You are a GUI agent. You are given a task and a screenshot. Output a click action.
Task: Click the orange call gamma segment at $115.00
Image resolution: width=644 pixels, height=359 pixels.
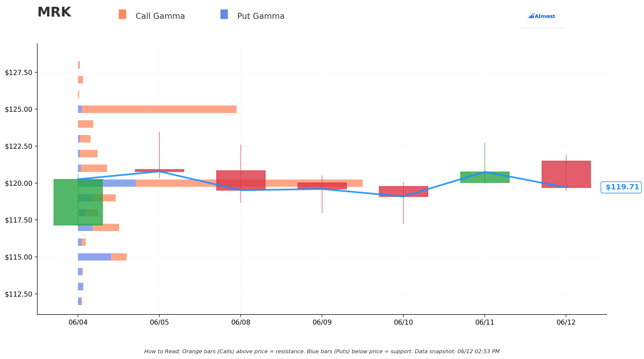(x=119, y=257)
